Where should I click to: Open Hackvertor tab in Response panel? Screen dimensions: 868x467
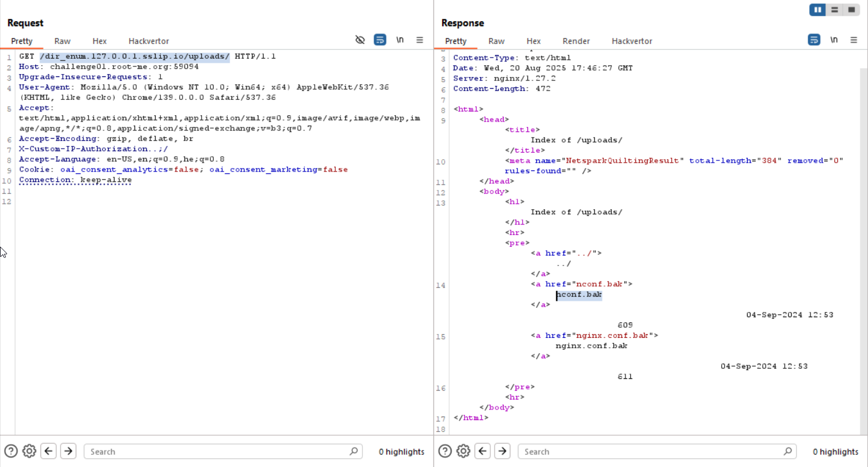click(x=632, y=41)
